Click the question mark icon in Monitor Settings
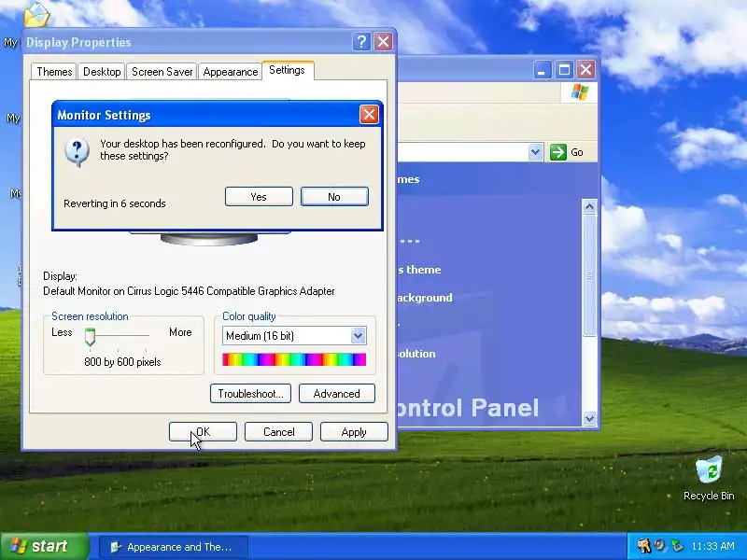This screenshot has width=747, height=560. pos(77,152)
